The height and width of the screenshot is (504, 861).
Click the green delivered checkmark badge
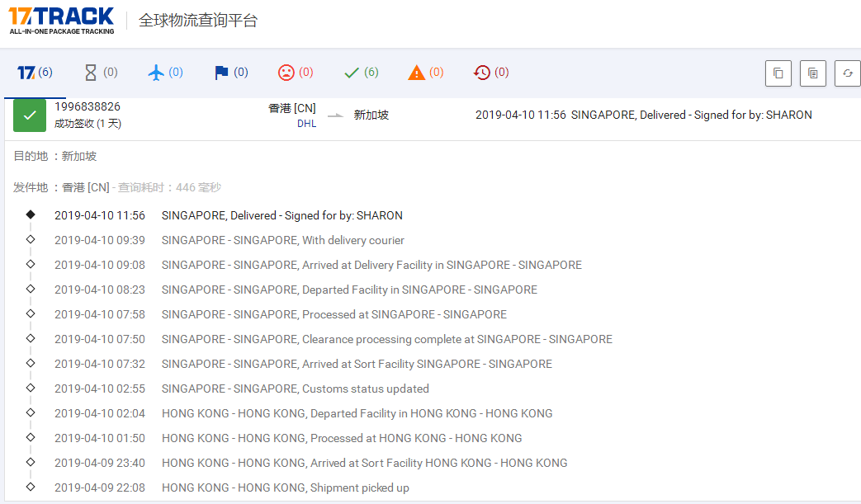29,115
